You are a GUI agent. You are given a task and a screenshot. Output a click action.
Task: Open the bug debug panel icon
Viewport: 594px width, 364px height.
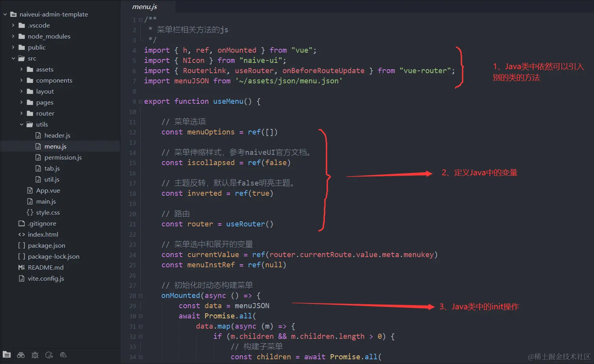pos(35,355)
